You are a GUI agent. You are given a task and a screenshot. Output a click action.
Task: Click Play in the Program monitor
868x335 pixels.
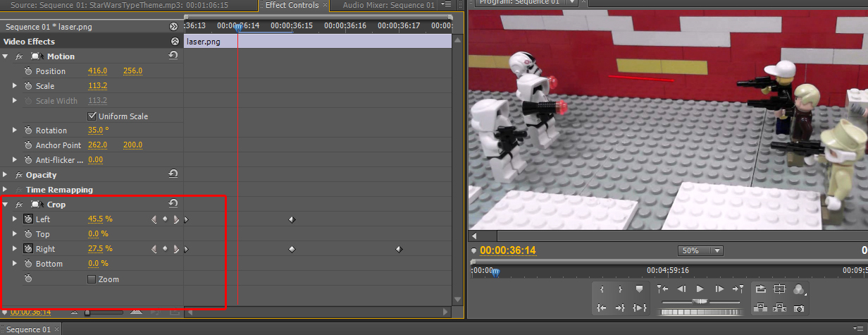tap(700, 288)
